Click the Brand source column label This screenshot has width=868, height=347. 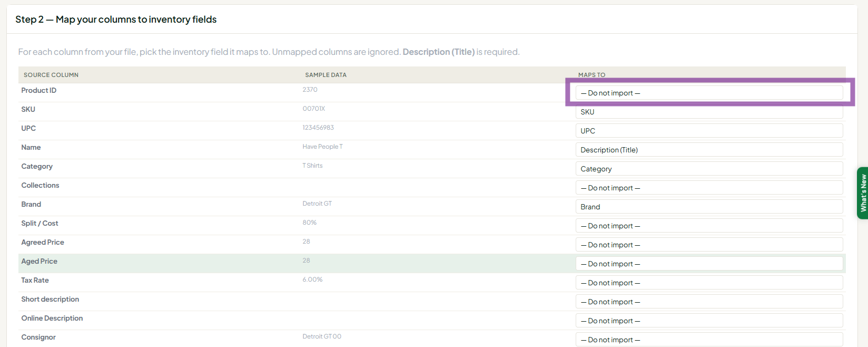pos(31,204)
